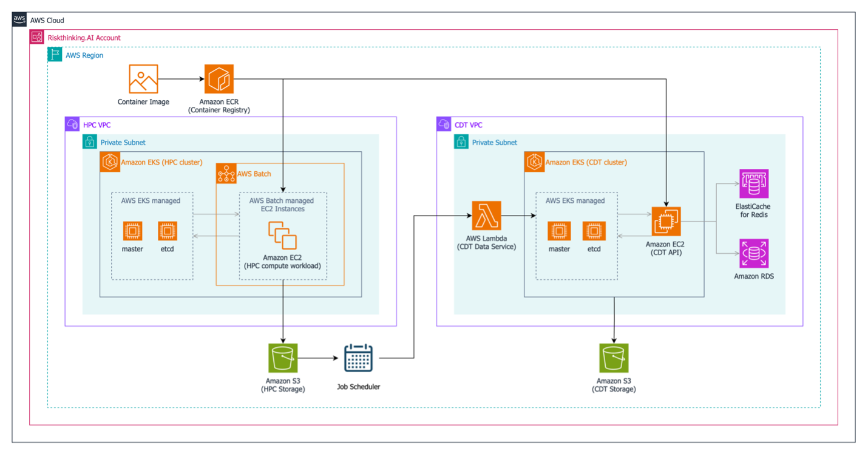The width and height of the screenshot is (868, 456).
Task: Click the AWS Cloud logo in top-left corner
Action: (x=18, y=19)
